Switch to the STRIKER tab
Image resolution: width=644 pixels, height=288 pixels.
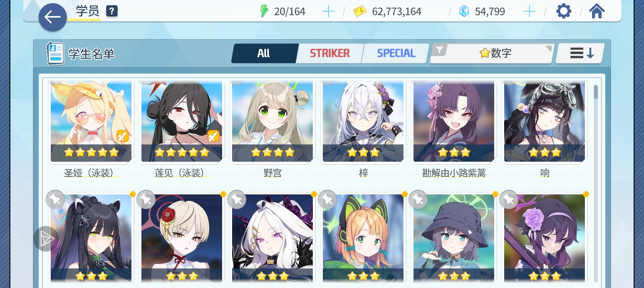click(330, 53)
